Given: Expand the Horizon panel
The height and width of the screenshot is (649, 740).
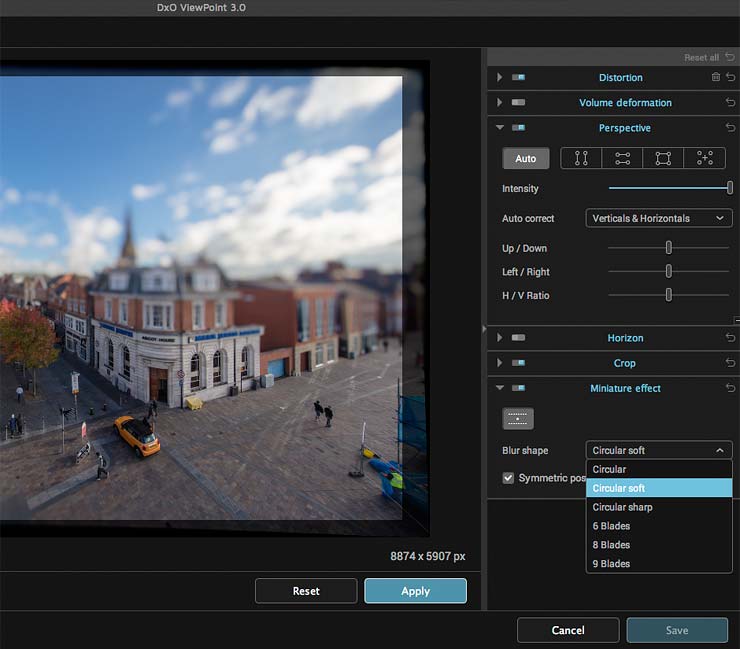Looking at the screenshot, I should coord(499,337).
